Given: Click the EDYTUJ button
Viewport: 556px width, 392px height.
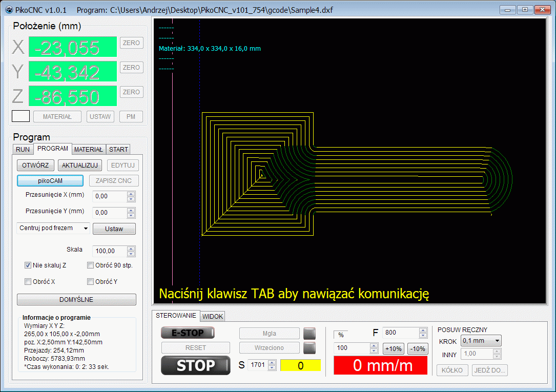Looking at the screenshot, I should (x=122, y=165).
